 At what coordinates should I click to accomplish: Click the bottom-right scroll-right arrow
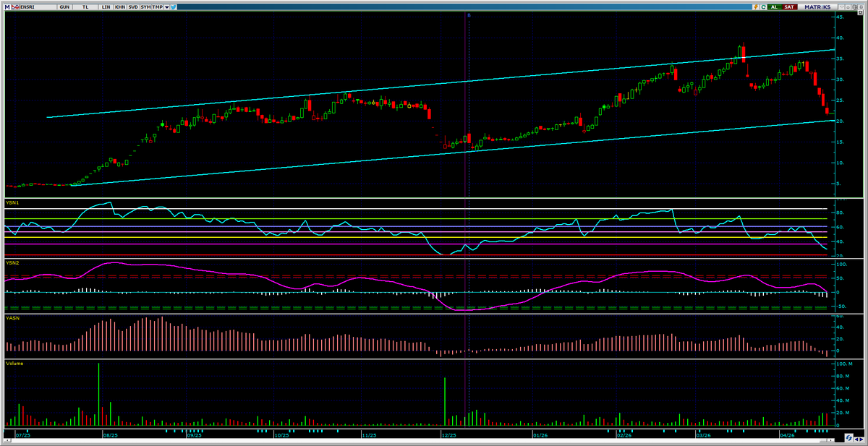coord(861,439)
